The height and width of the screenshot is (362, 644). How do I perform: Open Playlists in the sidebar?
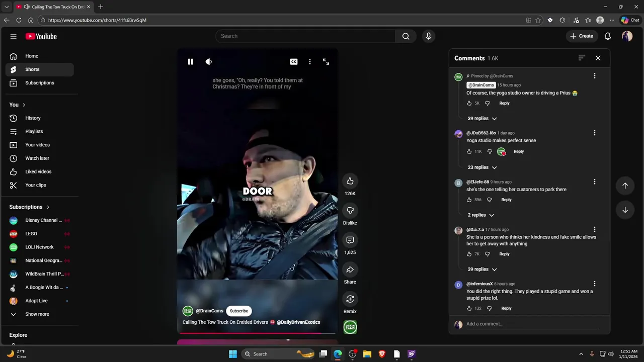coord(40,131)
